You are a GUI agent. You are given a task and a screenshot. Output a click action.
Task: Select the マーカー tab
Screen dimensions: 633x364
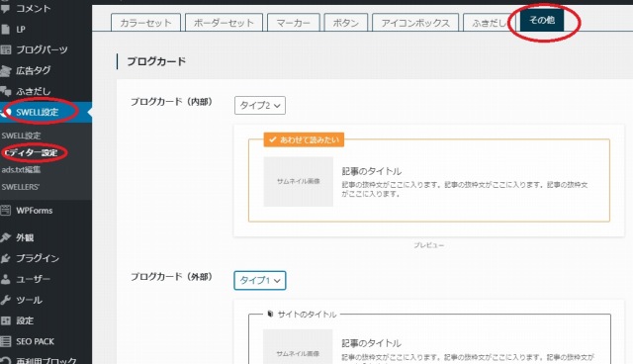(x=294, y=23)
